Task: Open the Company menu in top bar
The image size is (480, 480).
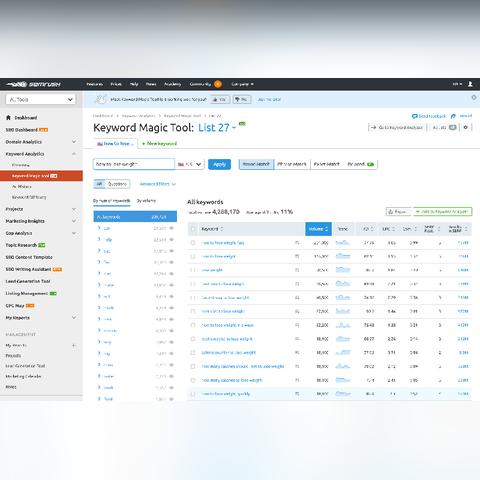Action: 242,84
